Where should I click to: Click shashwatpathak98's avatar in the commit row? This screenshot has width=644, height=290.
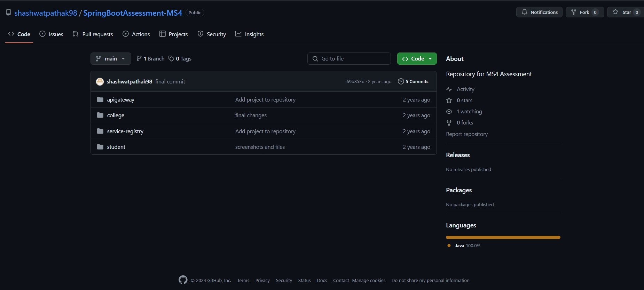[x=100, y=82]
